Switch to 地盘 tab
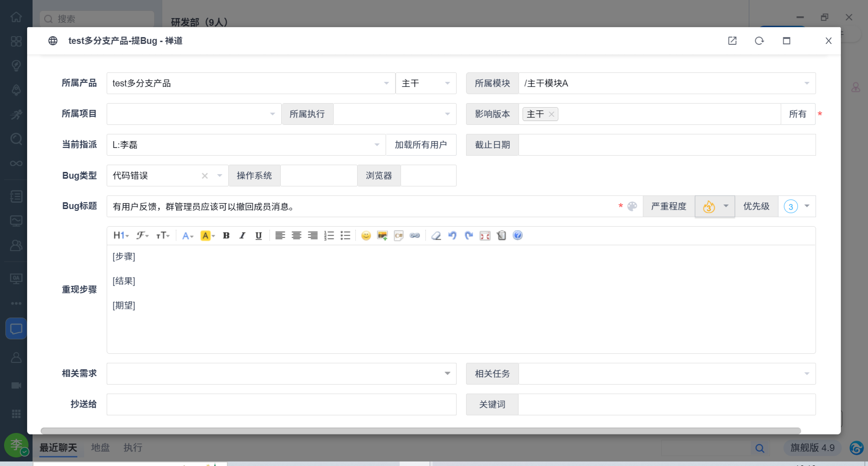This screenshot has height=466, width=868. tap(100, 447)
